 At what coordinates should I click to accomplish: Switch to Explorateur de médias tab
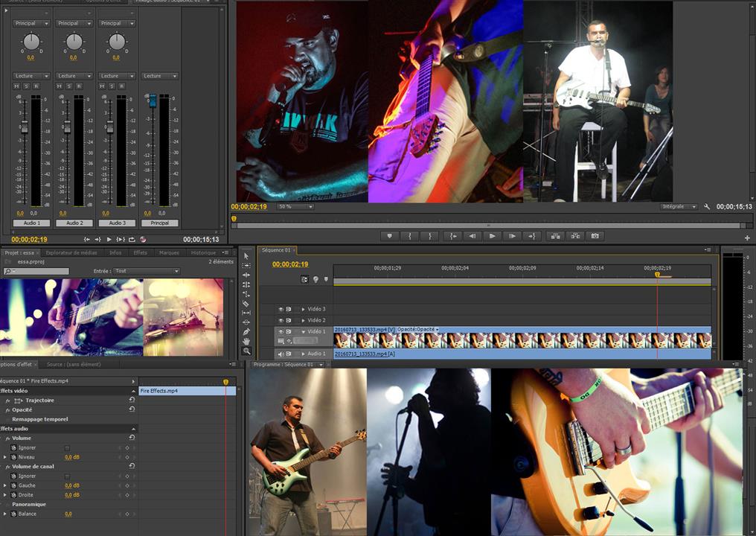[71, 252]
